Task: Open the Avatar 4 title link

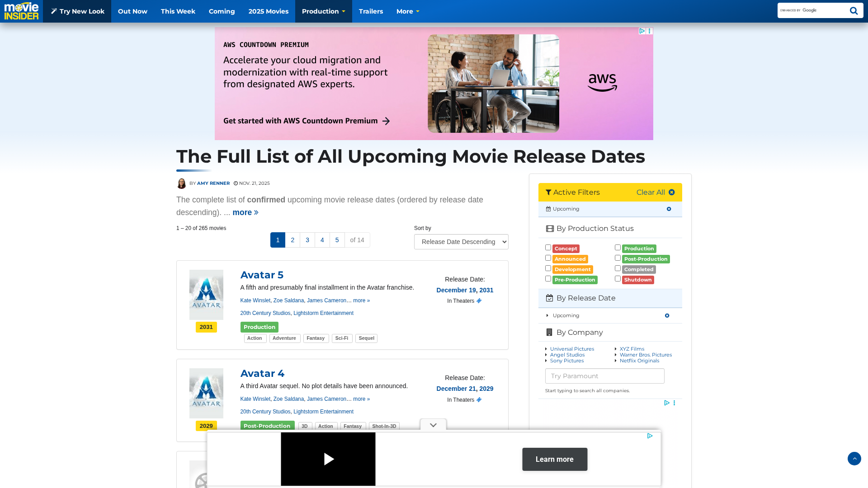Action: pos(262,374)
